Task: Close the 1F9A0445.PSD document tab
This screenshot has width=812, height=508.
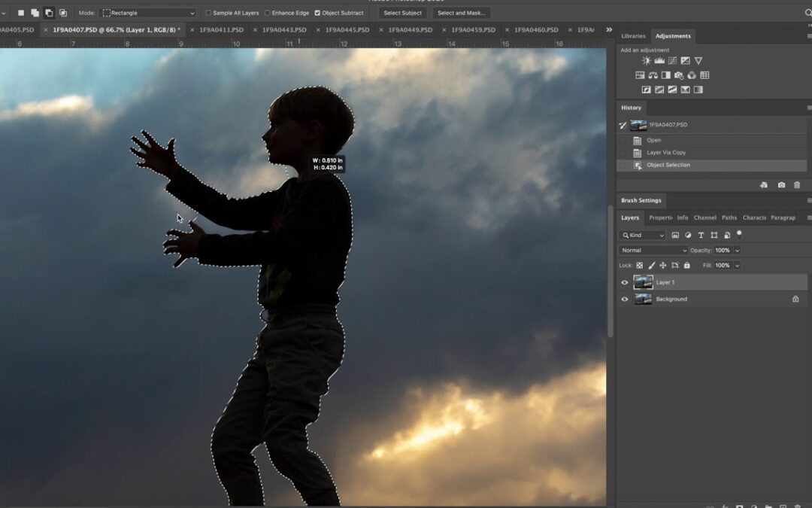Action: [318, 30]
